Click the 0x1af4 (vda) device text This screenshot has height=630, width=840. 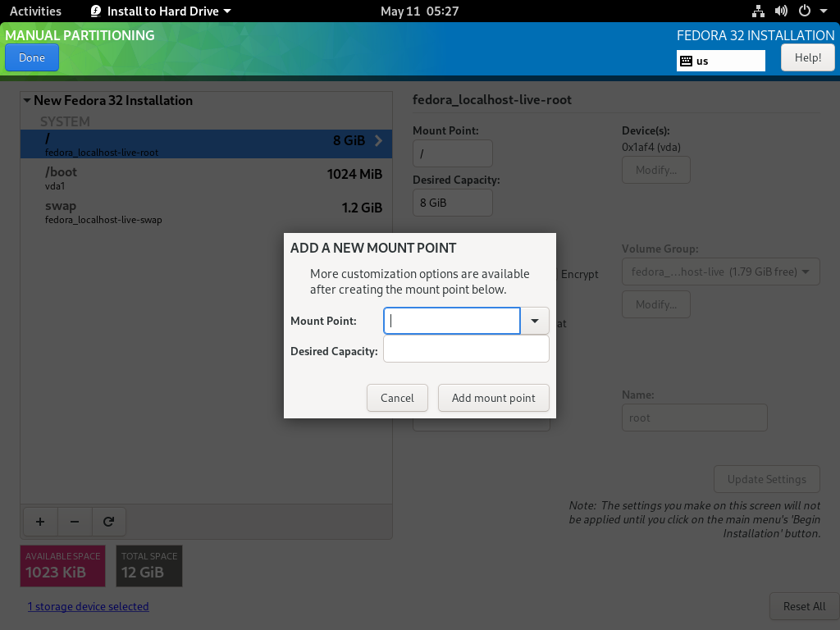(651, 148)
